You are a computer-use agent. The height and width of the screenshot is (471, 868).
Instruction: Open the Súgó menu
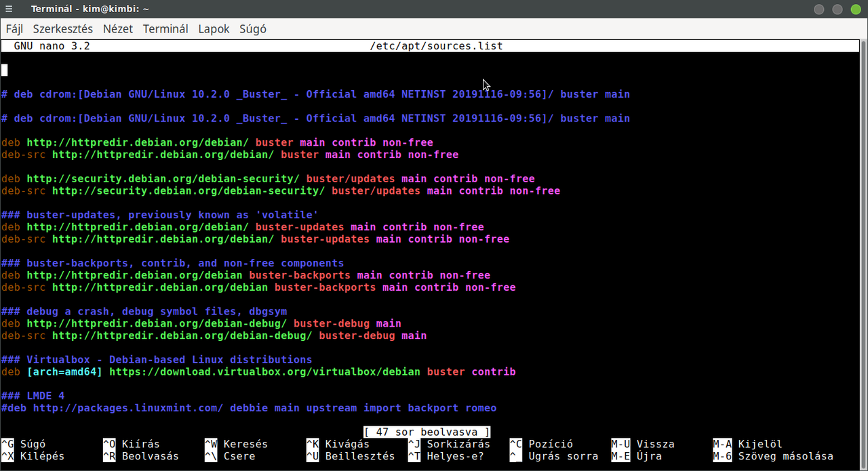pyautogui.click(x=253, y=29)
